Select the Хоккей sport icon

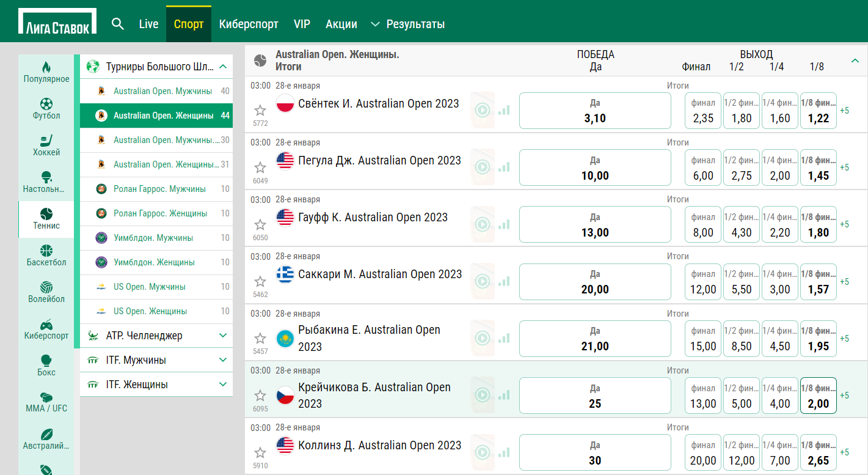tap(46, 140)
